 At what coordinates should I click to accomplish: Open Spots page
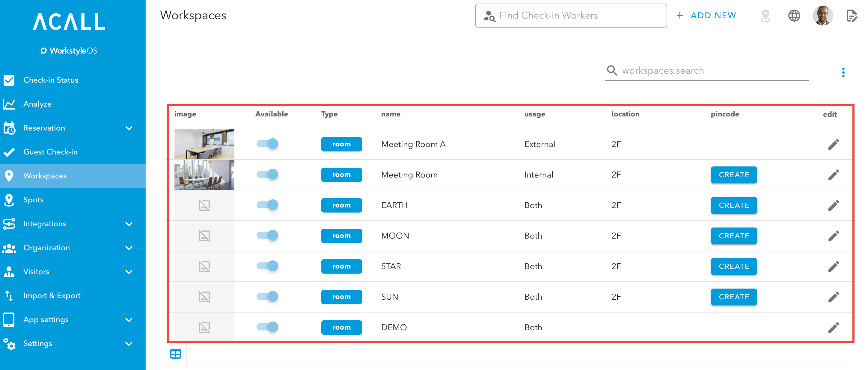pos(73,200)
